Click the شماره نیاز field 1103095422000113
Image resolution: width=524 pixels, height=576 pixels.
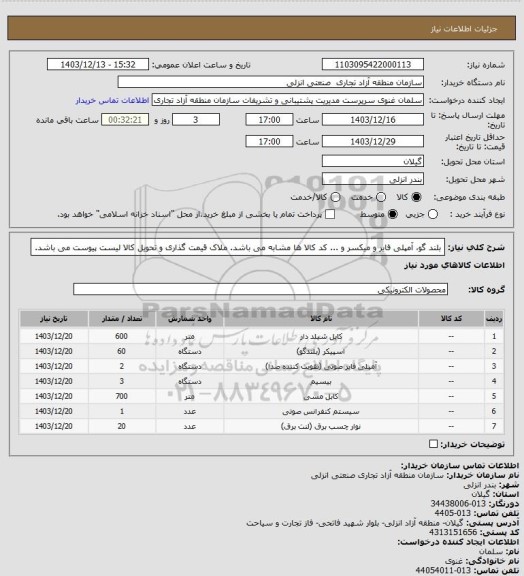tap(373, 64)
